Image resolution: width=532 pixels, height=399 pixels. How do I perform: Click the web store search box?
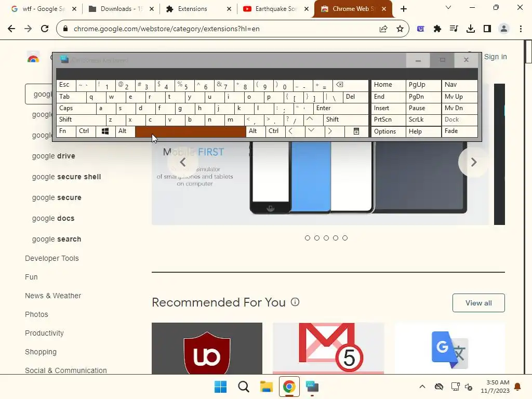pos(38,94)
